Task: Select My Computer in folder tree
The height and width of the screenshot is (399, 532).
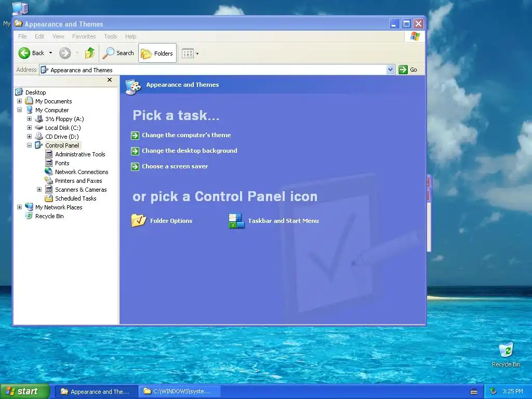Action: click(x=51, y=110)
